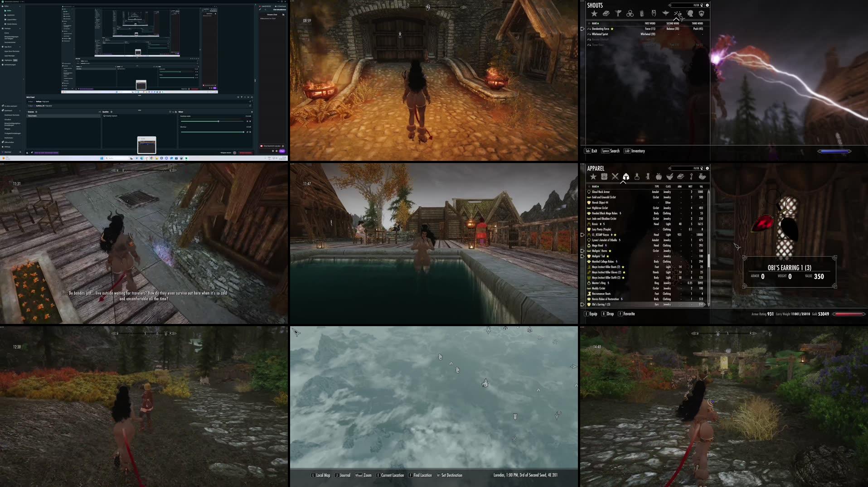Open the gear settings in Shouts menu

[707, 5]
